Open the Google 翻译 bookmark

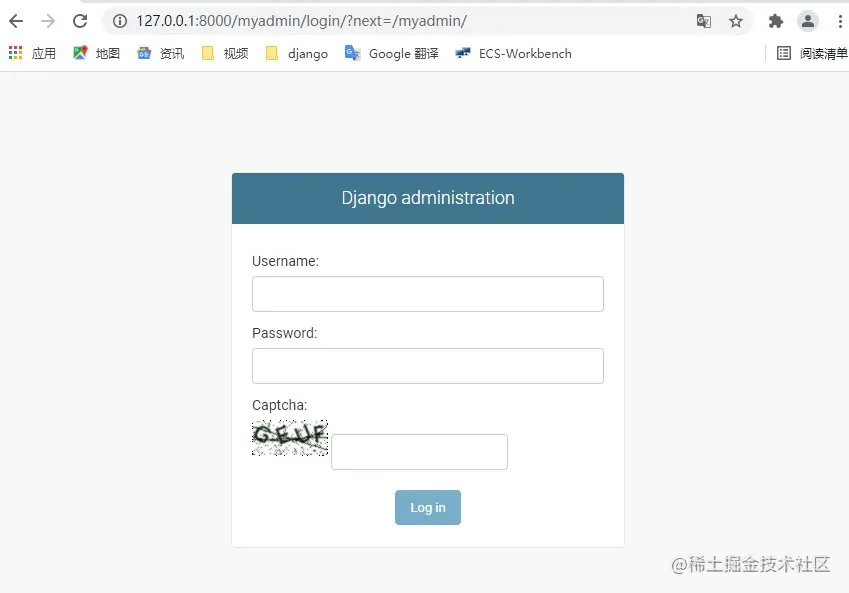click(x=391, y=53)
